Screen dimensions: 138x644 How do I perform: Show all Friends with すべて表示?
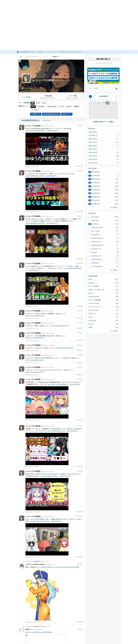coord(114,270)
